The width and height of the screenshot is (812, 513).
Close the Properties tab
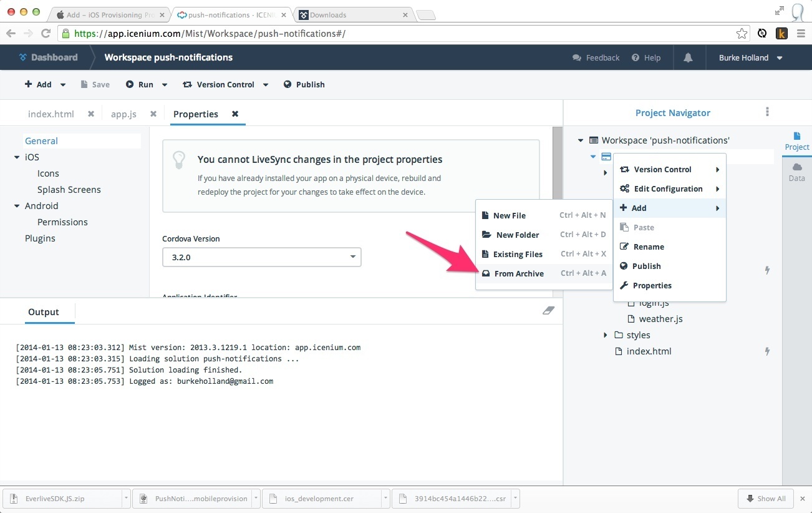tap(235, 114)
